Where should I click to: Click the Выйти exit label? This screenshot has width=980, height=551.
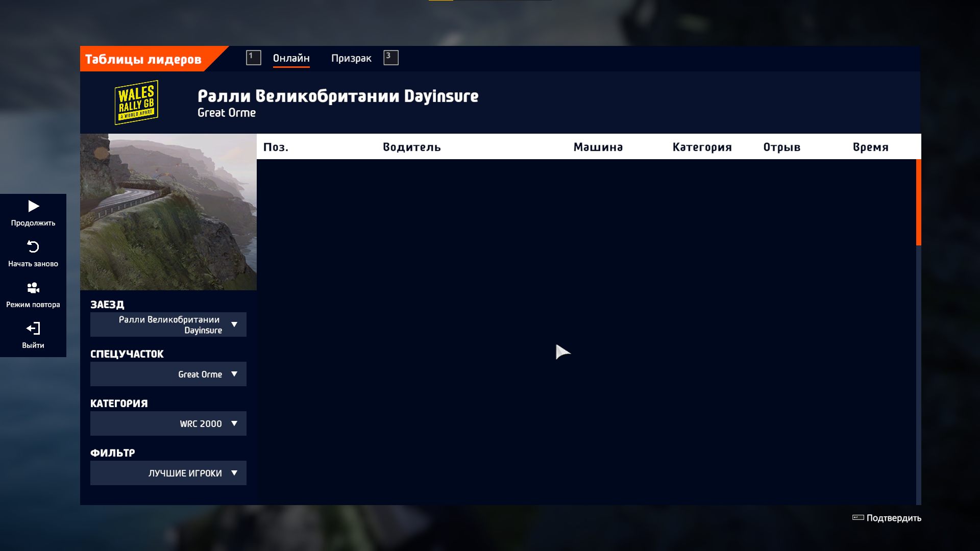(33, 345)
